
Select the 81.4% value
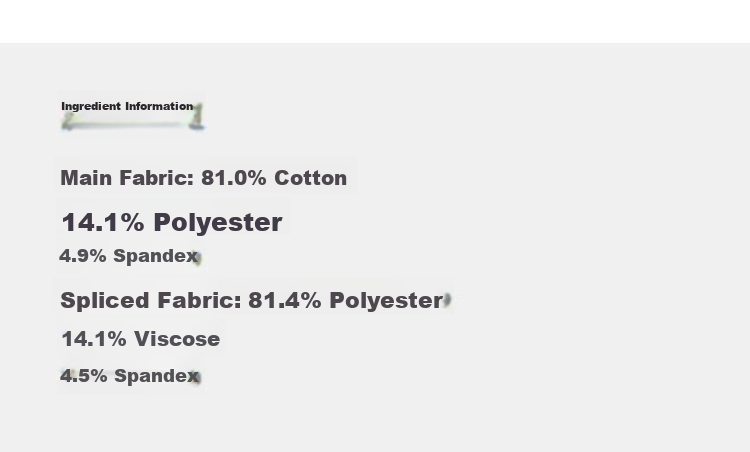(x=285, y=300)
